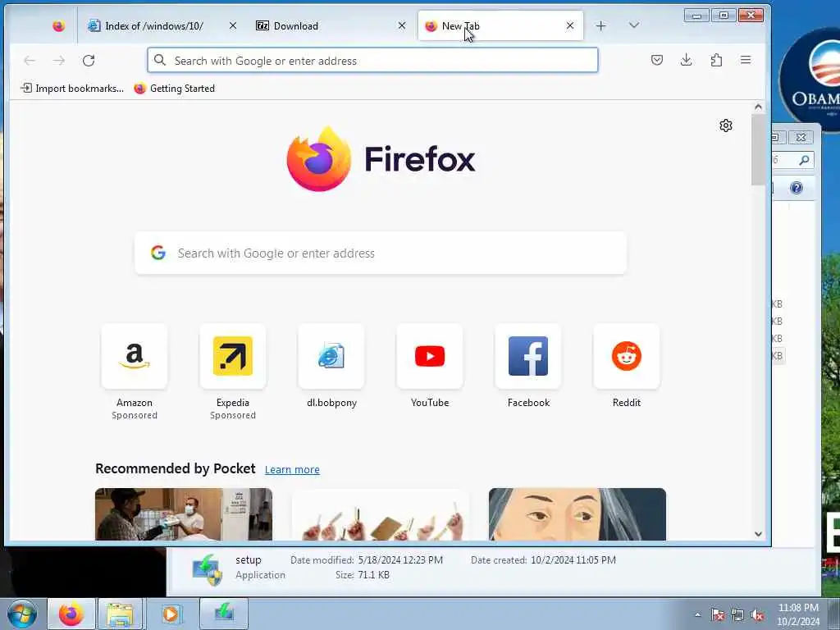Reload the current page
This screenshot has width=840, height=630.
coord(89,61)
